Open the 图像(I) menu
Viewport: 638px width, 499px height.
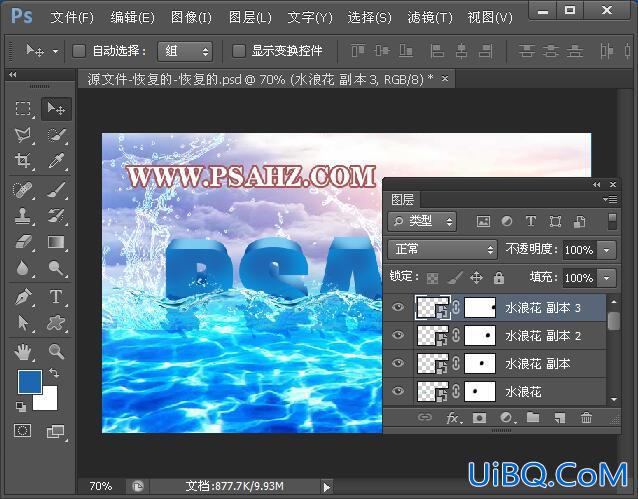(191, 17)
